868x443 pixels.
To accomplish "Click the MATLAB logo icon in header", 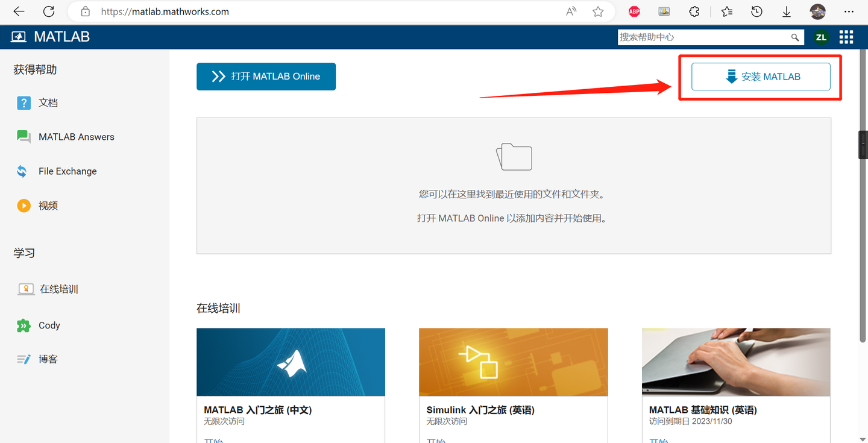I will coord(19,37).
